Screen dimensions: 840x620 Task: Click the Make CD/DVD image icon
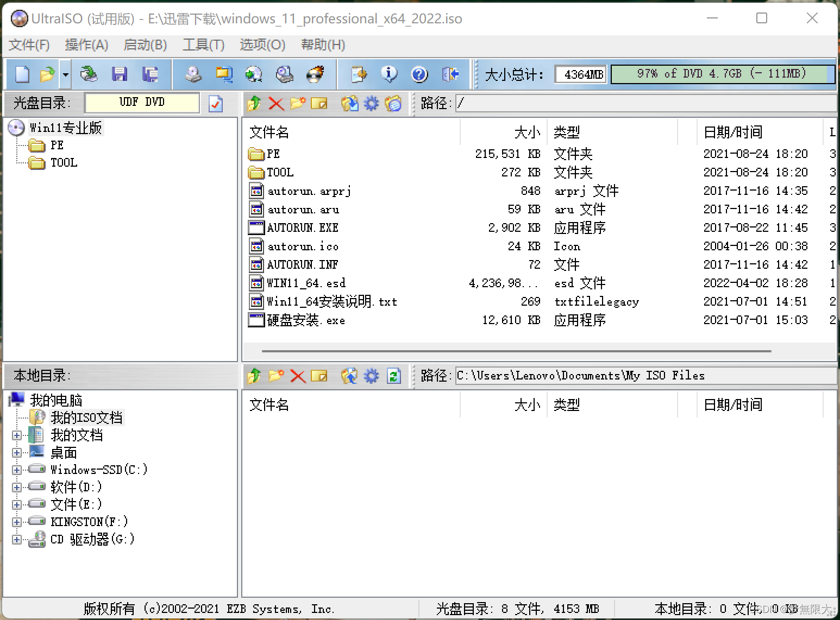[x=193, y=74]
